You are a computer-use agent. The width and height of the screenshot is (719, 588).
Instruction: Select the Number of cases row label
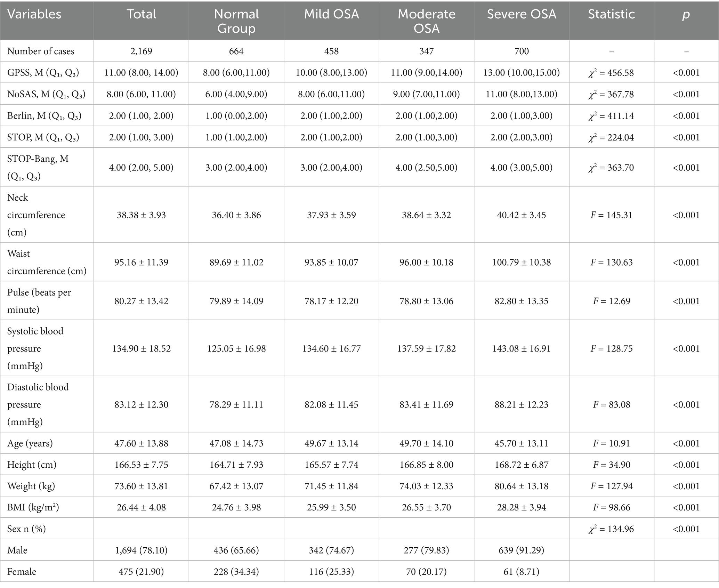coord(41,51)
